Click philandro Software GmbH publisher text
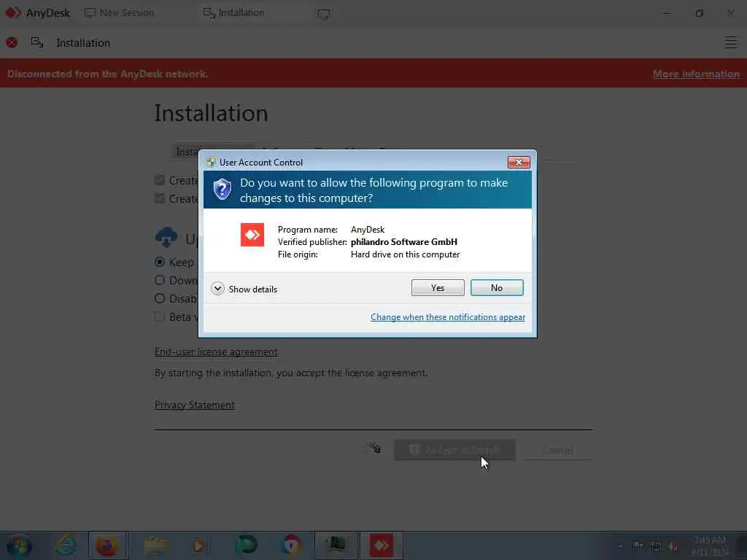The image size is (747, 560). [404, 242]
